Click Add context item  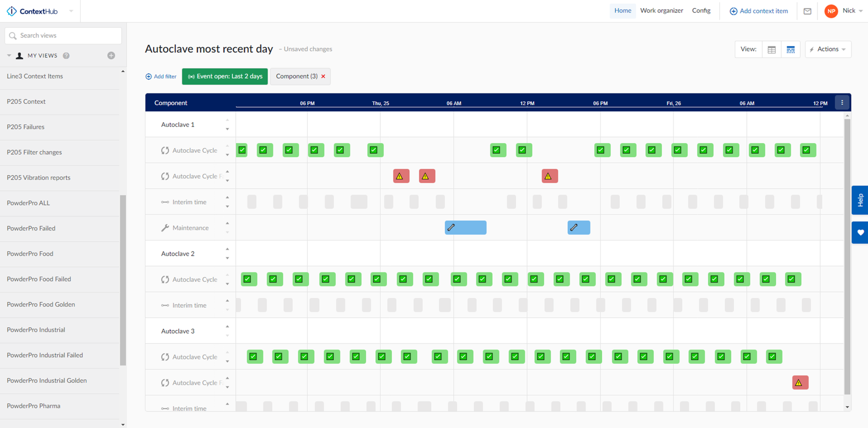pos(758,11)
